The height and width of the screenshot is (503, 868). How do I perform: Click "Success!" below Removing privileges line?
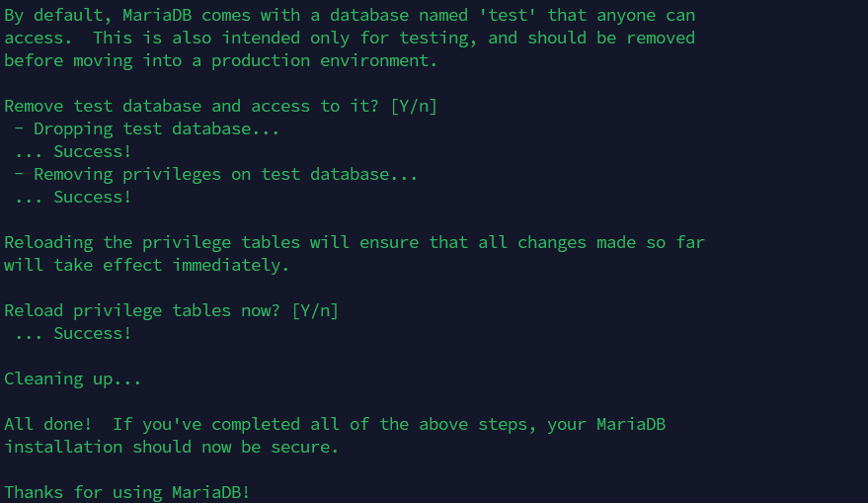pos(92,197)
